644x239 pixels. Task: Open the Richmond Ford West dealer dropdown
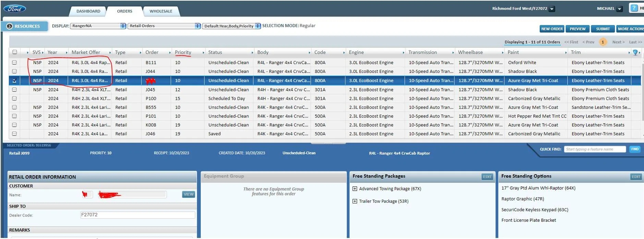point(552,9)
